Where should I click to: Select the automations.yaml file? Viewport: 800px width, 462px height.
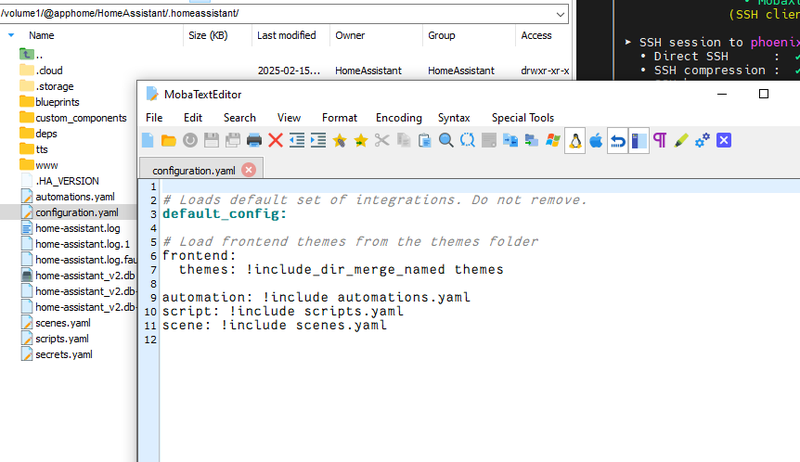pos(68,197)
